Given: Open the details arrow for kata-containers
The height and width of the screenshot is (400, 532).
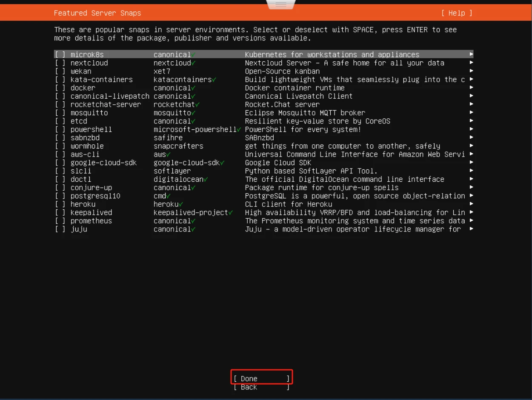Looking at the screenshot, I should [471, 79].
